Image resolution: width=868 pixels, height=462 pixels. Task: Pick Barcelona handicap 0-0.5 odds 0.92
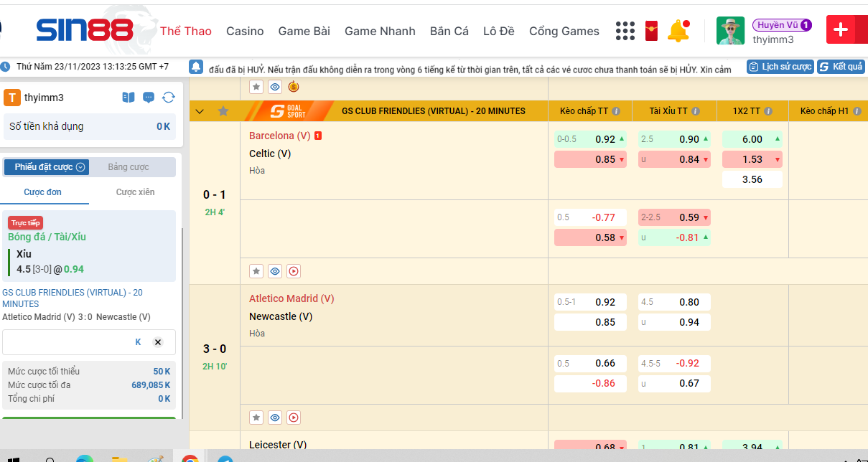(590, 139)
